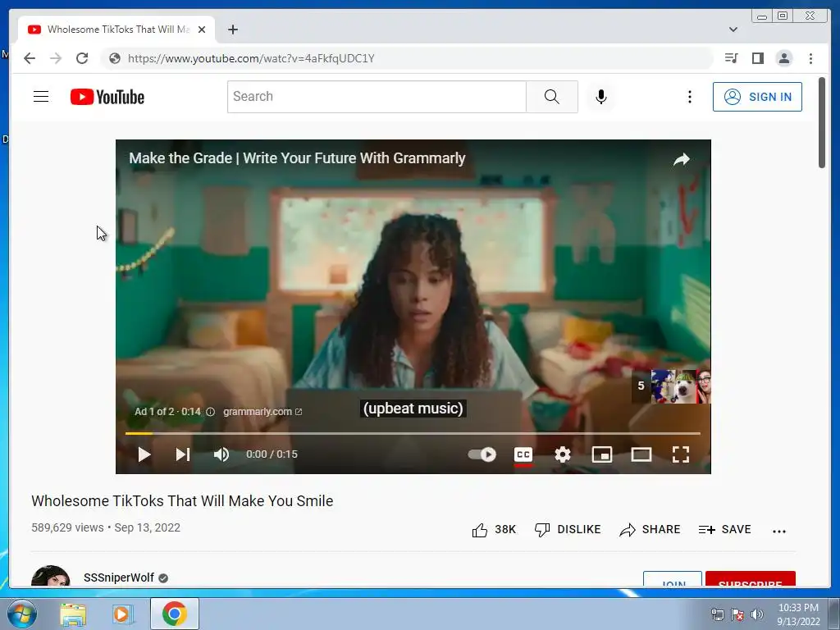Viewport: 840px width, 630px height.
Task: Open system tray volume icon
Action: point(756,614)
